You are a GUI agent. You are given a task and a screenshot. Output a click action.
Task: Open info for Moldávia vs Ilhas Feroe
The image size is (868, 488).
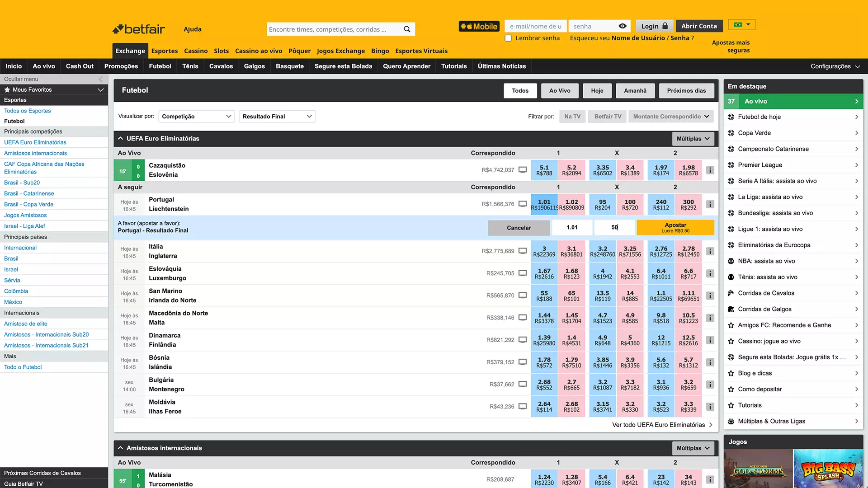[710, 407]
